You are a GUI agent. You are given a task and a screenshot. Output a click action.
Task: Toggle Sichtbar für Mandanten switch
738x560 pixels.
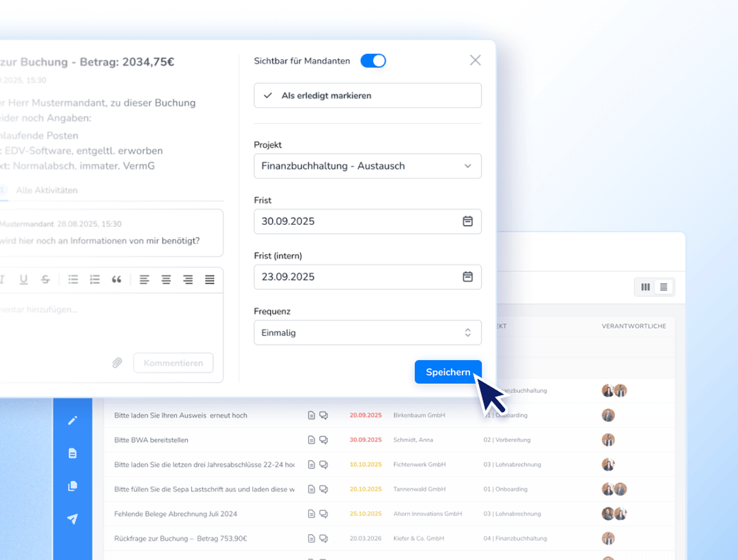click(x=373, y=61)
